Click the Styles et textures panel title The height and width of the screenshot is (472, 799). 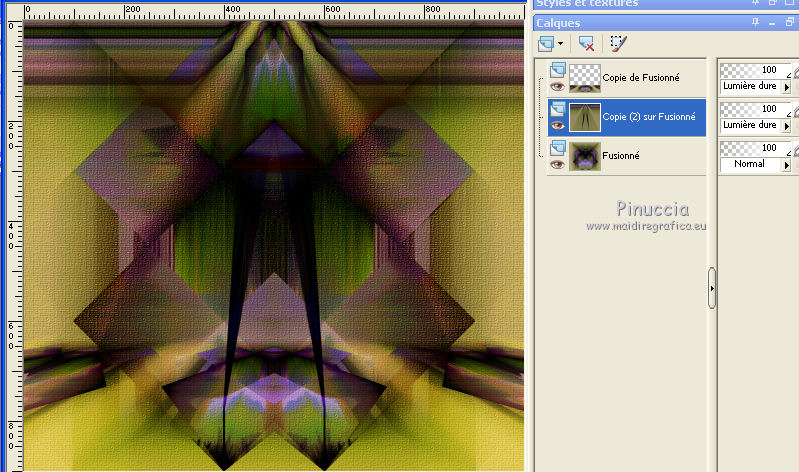click(587, 4)
